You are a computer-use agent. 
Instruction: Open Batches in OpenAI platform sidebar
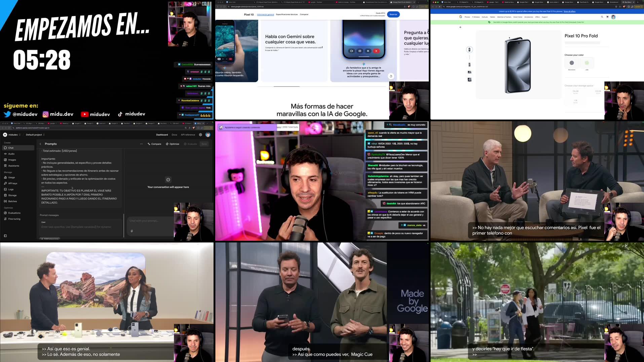[x=18, y=201]
